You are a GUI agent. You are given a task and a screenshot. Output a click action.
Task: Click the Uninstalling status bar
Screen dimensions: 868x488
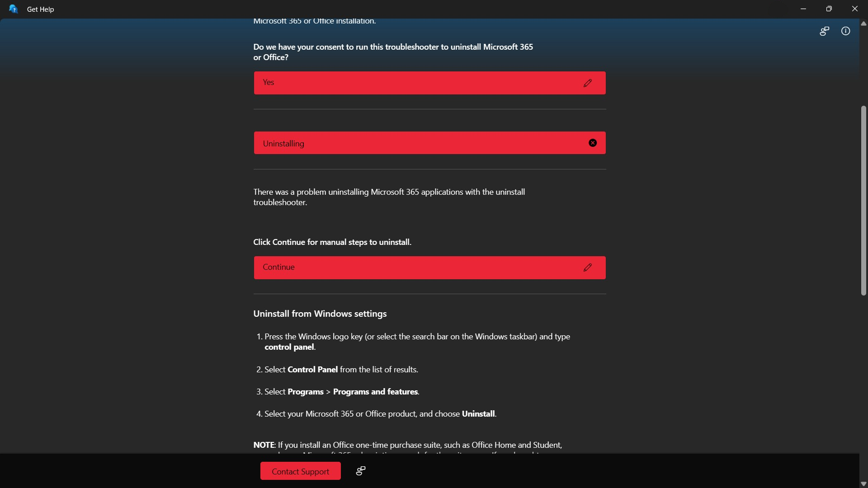pos(429,143)
